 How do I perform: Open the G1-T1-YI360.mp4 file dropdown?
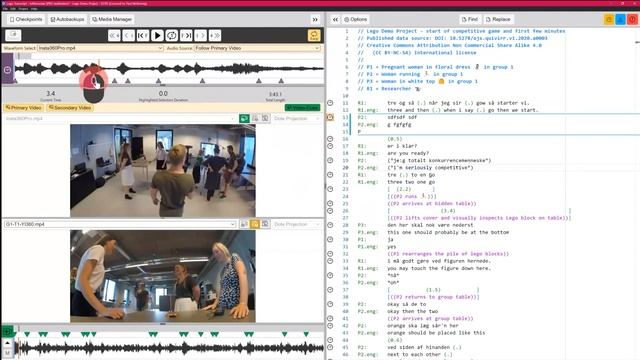coord(120,224)
